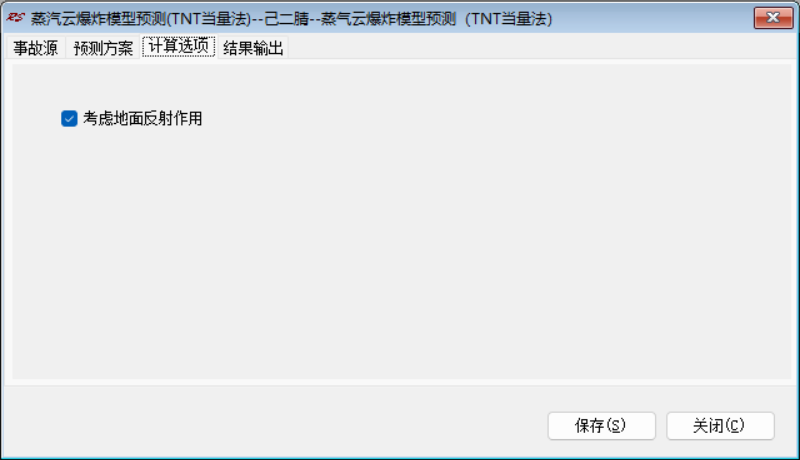Click the 蒸汽云爆炸模型预测 title text
Screen dimensions: 800x460
(98, 19)
